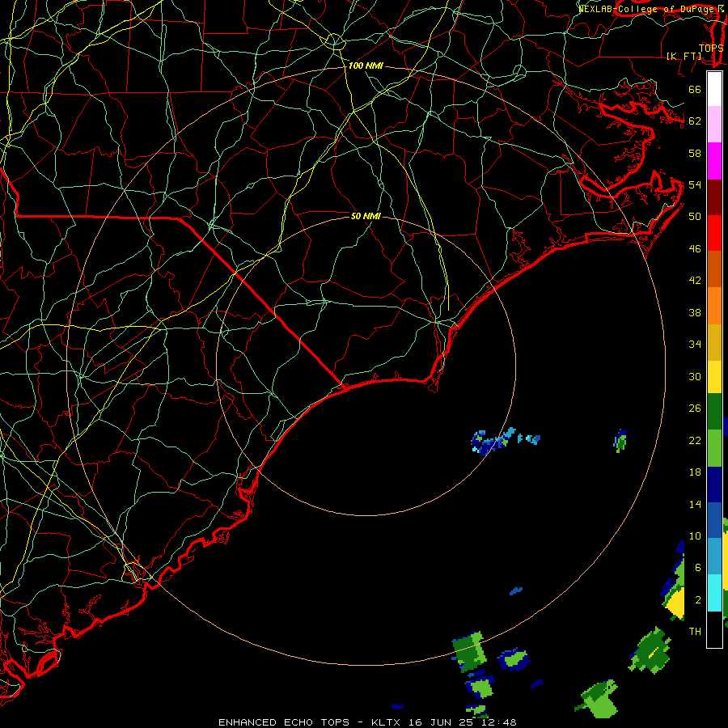Click the legend value 10
Viewport: 728px width, 728px height.
(695, 535)
